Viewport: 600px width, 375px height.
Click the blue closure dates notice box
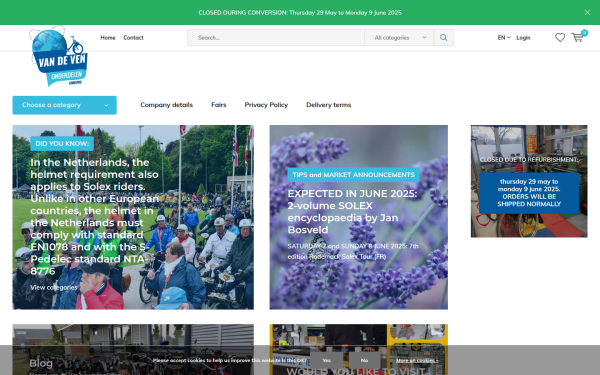529,193
